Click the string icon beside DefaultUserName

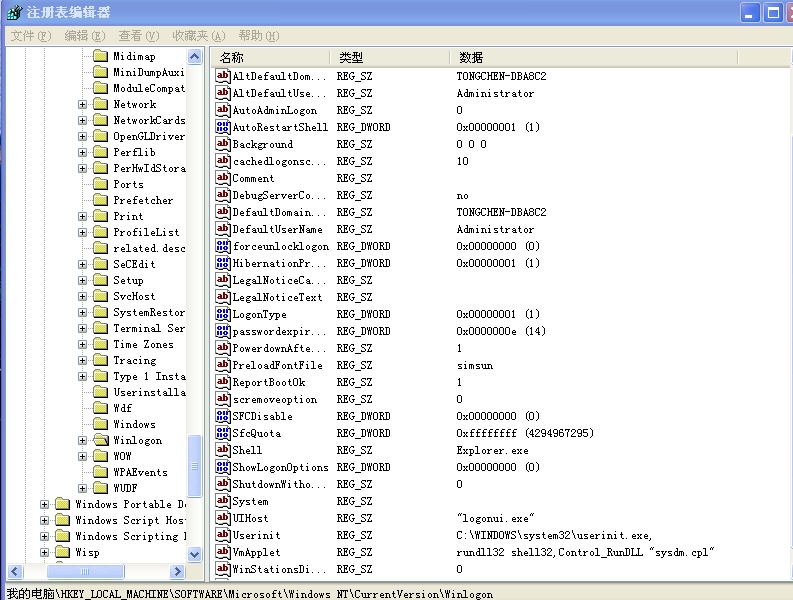[223, 229]
